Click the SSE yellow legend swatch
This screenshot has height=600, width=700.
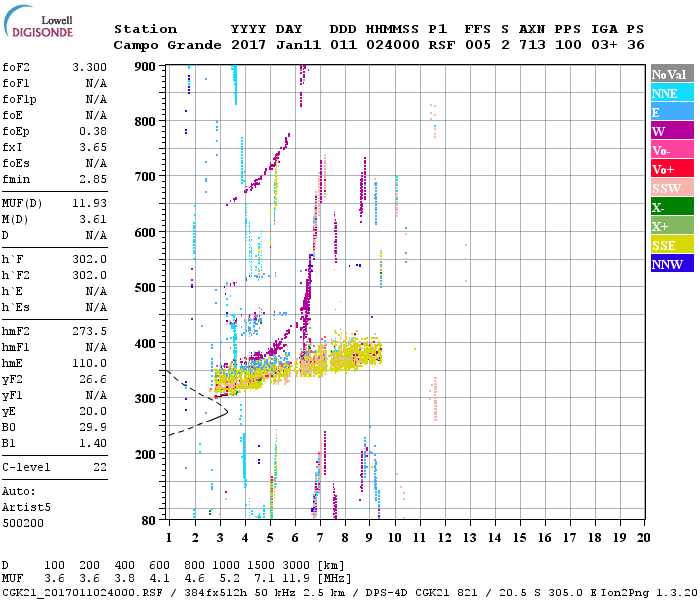coord(672,245)
